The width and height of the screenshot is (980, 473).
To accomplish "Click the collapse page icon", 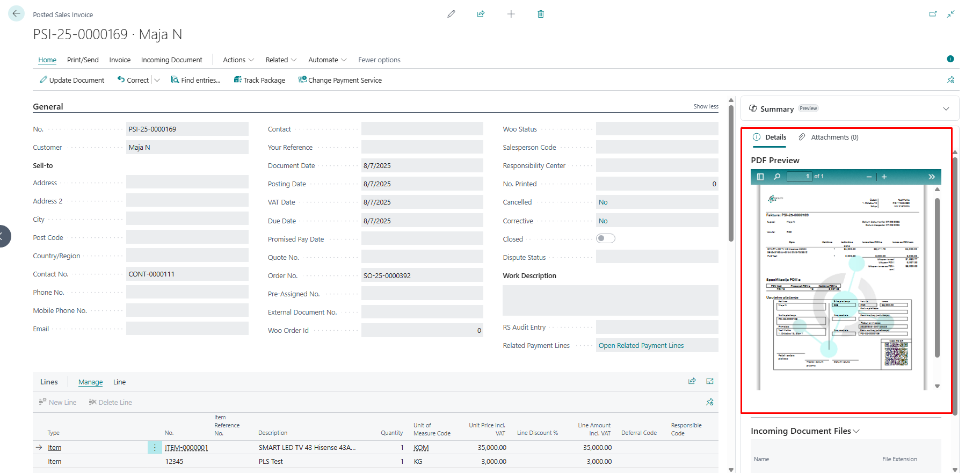I will click(951, 14).
